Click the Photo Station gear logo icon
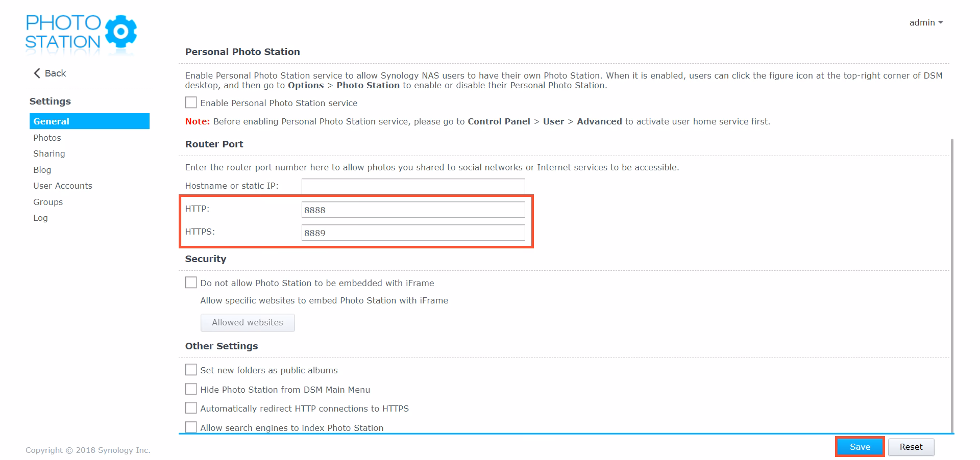The height and width of the screenshot is (460, 980). 120,32
